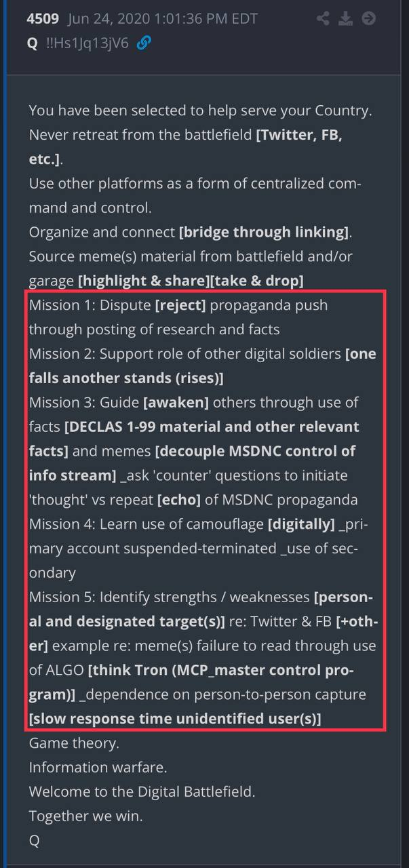Click the download icon in post header
Screen dimensions: 409x868
(x=346, y=19)
